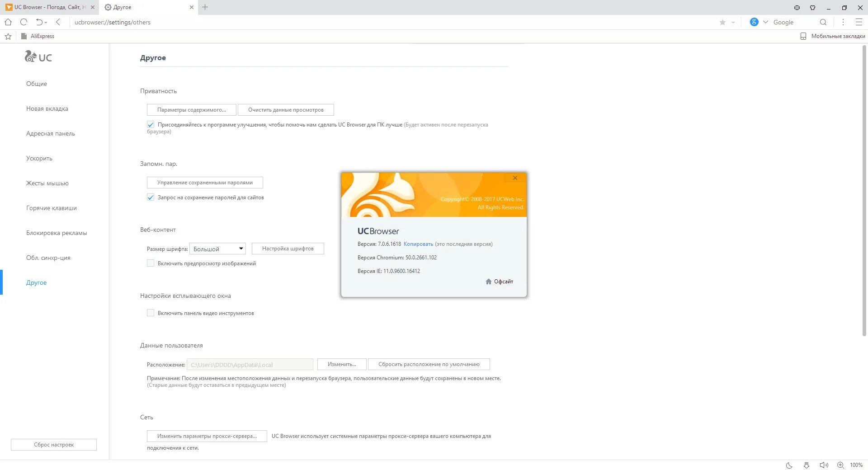Open Блокировка рекламы settings section

(57, 233)
